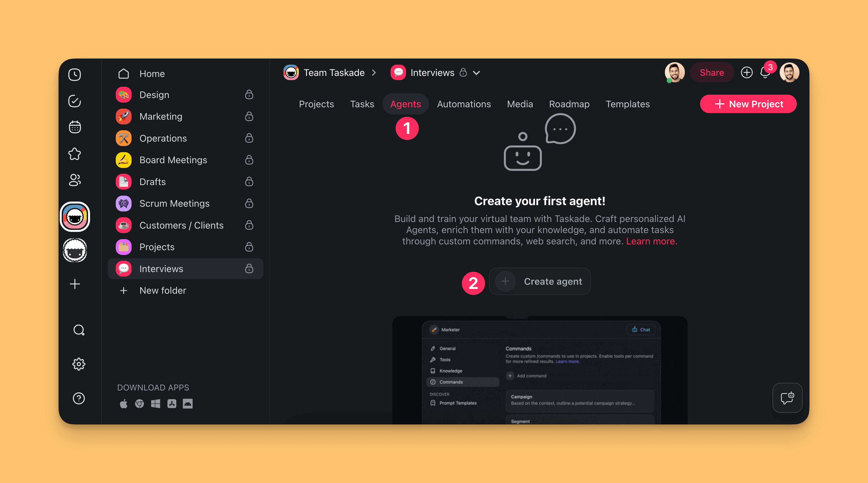This screenshot has height=483, width=868.
Task: Toggle lock on Marketing folder
Action: click(x=249, y=117)
